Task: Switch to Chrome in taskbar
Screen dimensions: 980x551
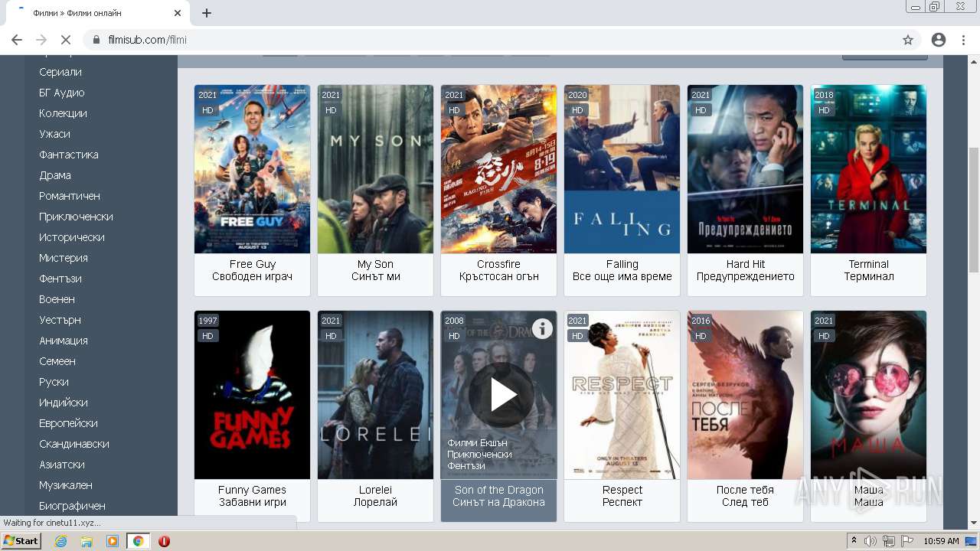Action: tap(138, 541)
